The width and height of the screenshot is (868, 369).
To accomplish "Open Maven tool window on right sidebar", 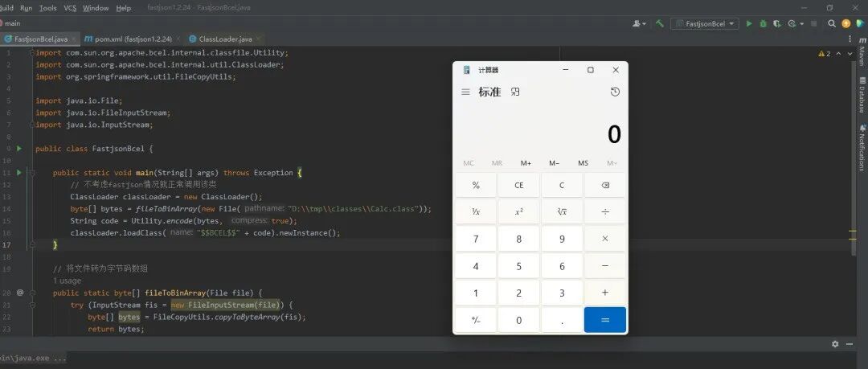I will 862,51.
